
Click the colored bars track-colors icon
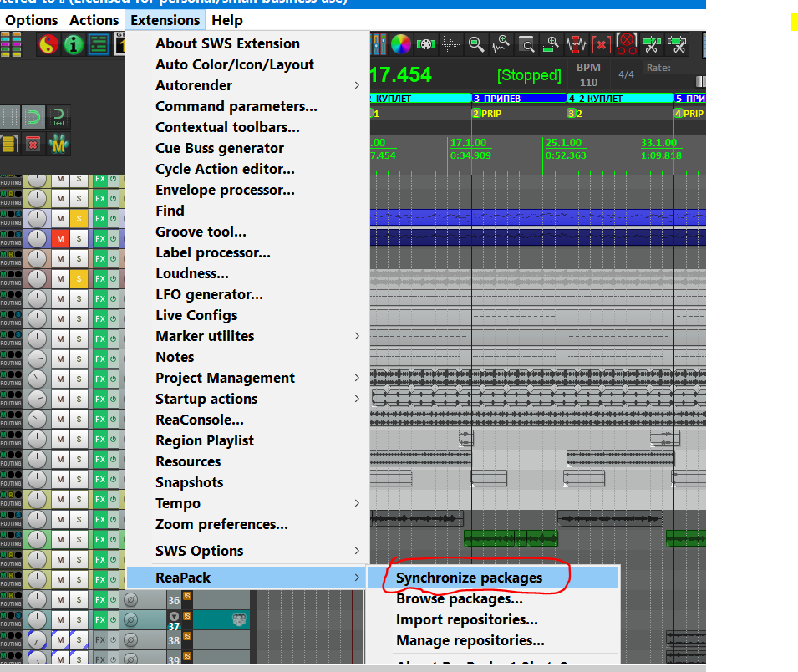pyautogui.click(x=11, y=45)
